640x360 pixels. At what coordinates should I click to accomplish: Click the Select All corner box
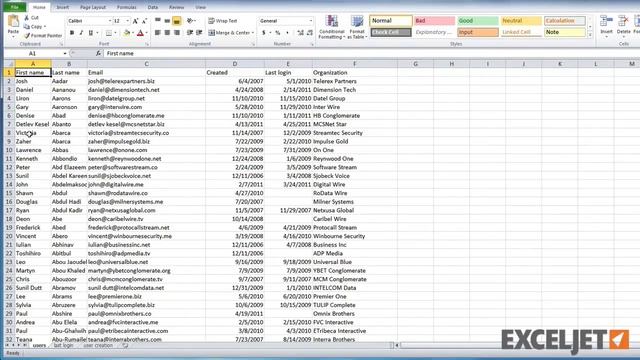pyautogui.click(x=9, y=64)
